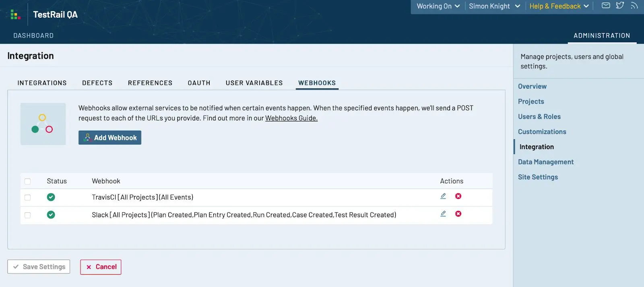Switch to the User Variables tab

click(254, 83)
